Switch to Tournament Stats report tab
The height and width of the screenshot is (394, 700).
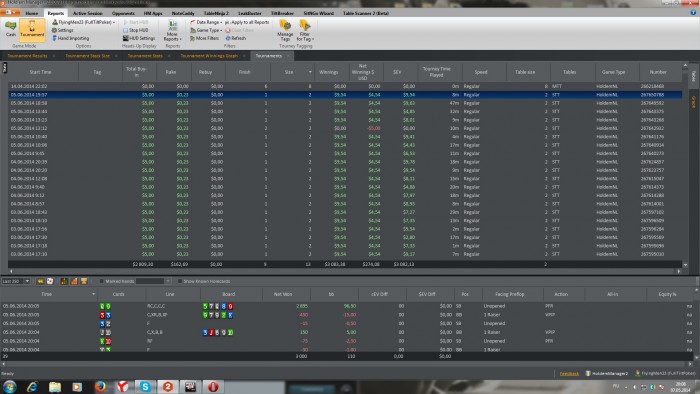(x=145, y=56)
